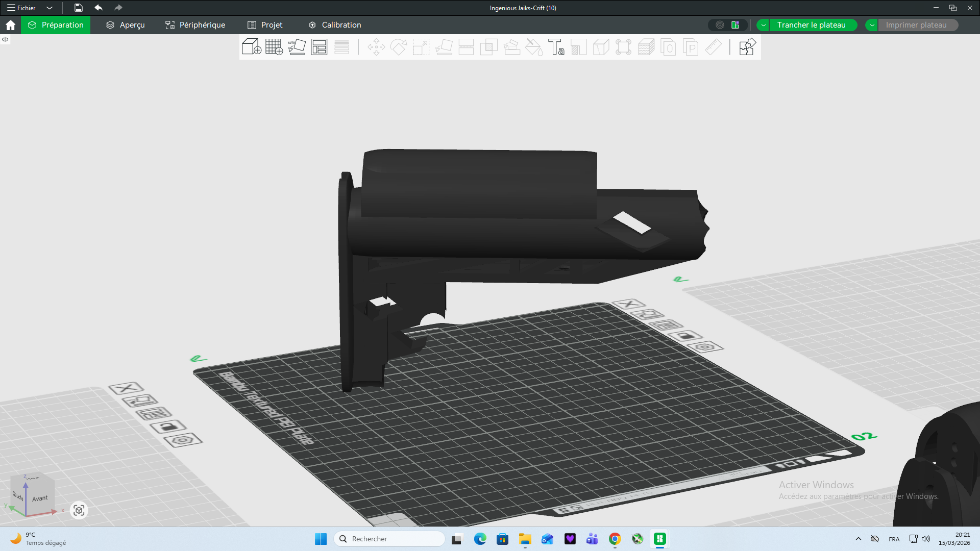Select the Scale tool icon

tap(421, 47)
